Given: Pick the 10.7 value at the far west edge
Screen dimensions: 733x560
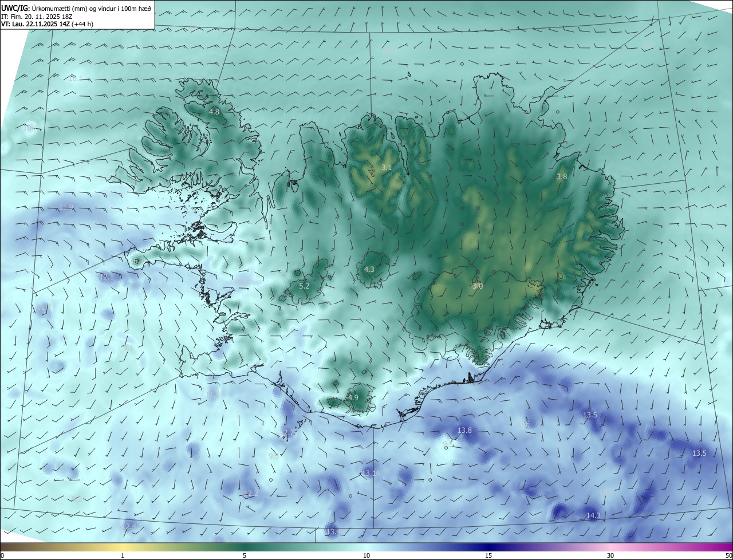Looking at the screenshot, I should [x=30, y=128].
